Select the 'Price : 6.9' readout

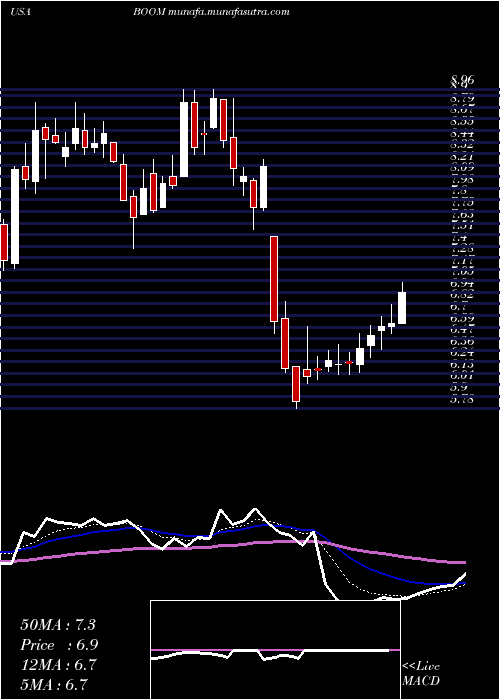pyautogui.click(x=59, y=645)
